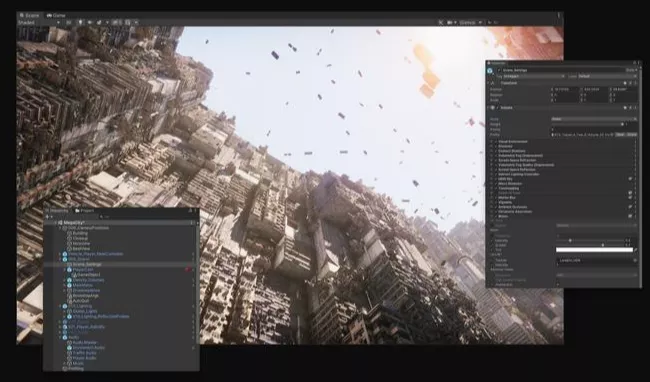The width and height of the screenshot is (650, 382).
Task: Click the Hierarchy search field
Action: pos(145,217)
